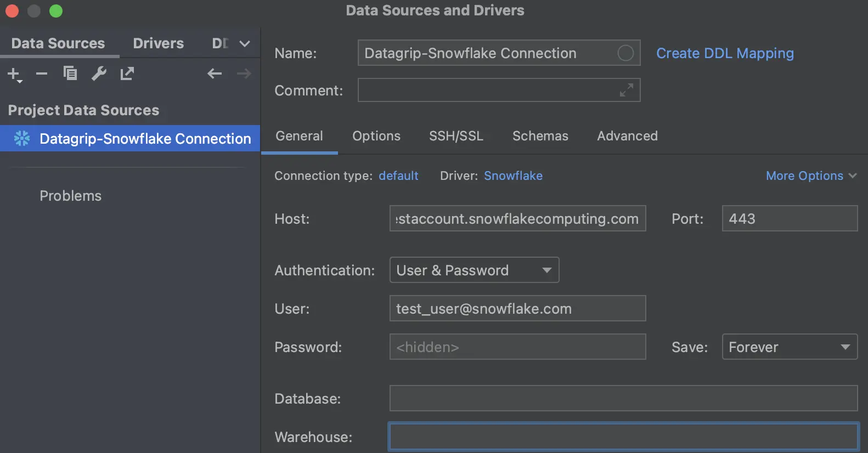Open the Schemas tab

pos(540,136)
